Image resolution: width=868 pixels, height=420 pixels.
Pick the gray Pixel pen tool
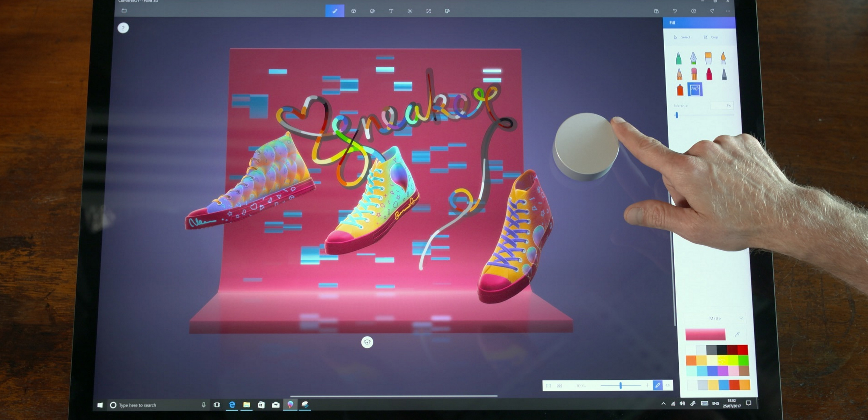(x=724, y=74)
